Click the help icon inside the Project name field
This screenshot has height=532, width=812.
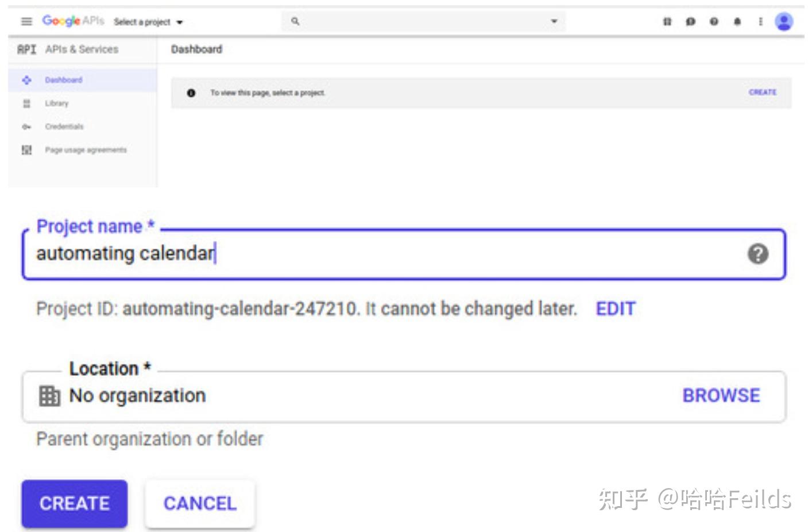(757, 253)
